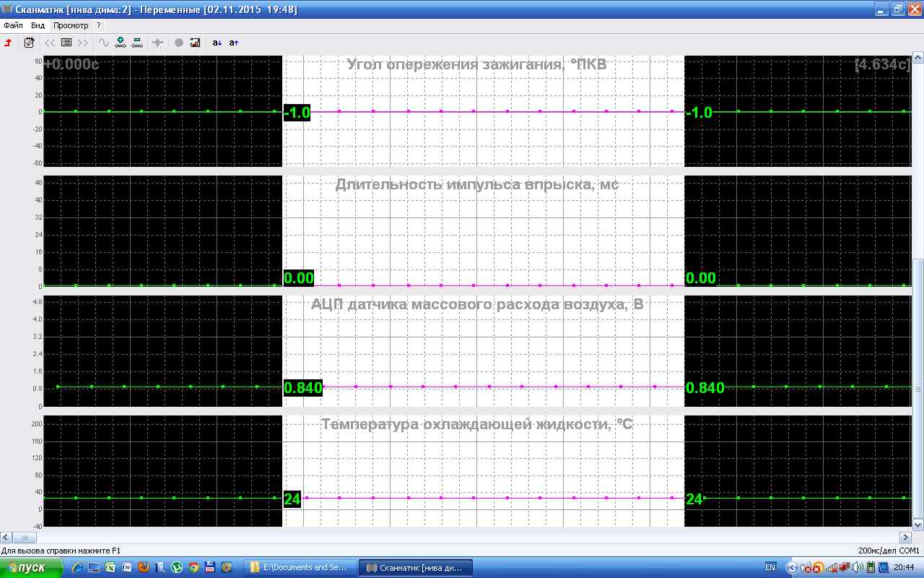
Task: Open the notepad edit icon in toolbar
Action: [x=30, y=43]
